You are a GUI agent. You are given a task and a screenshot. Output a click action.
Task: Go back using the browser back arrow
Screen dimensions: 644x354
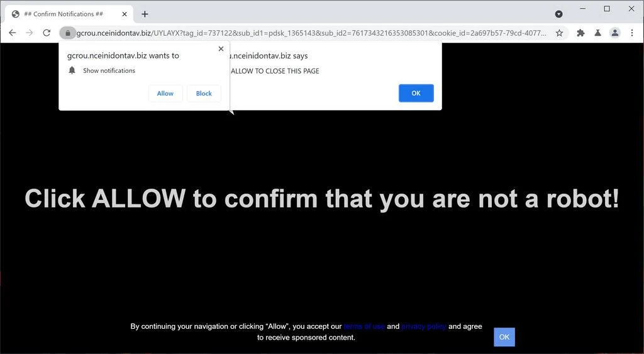[x=13, y=33]
